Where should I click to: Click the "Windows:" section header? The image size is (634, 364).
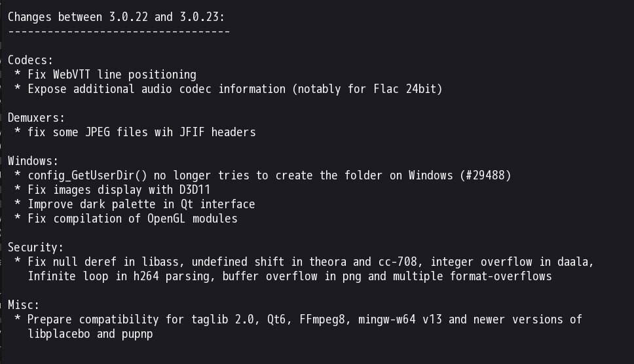tap(33, 161)
